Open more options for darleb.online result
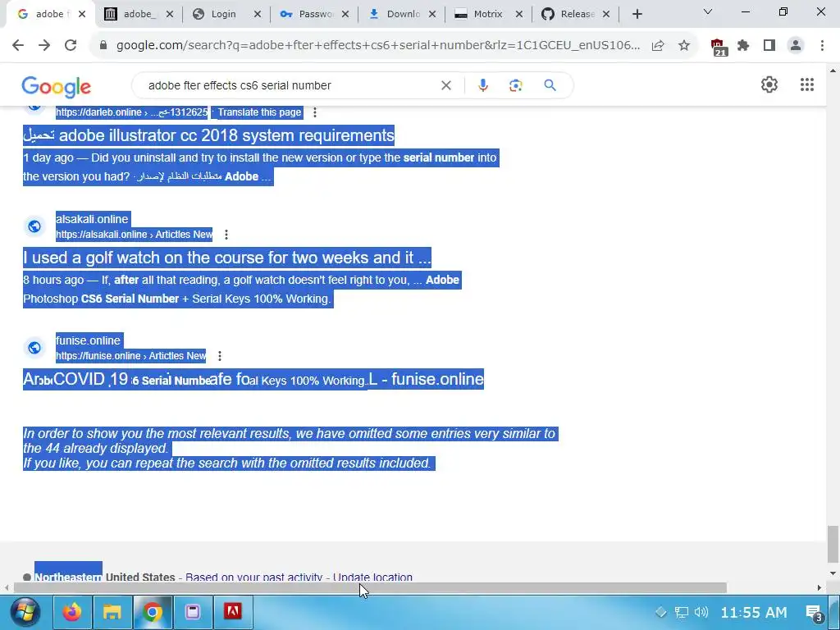Viewport: 840px width, 630px height. coord(315,112)
